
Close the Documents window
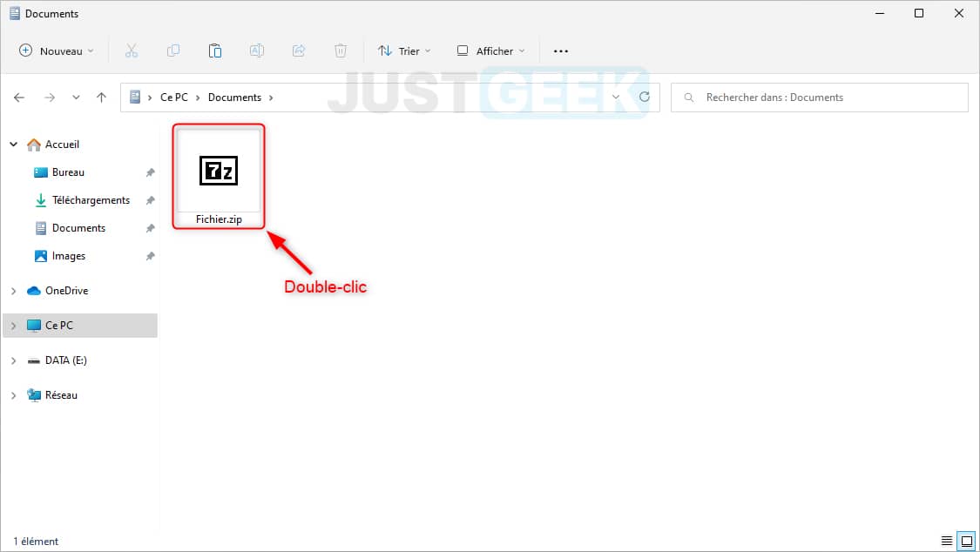tap(959, 13)
